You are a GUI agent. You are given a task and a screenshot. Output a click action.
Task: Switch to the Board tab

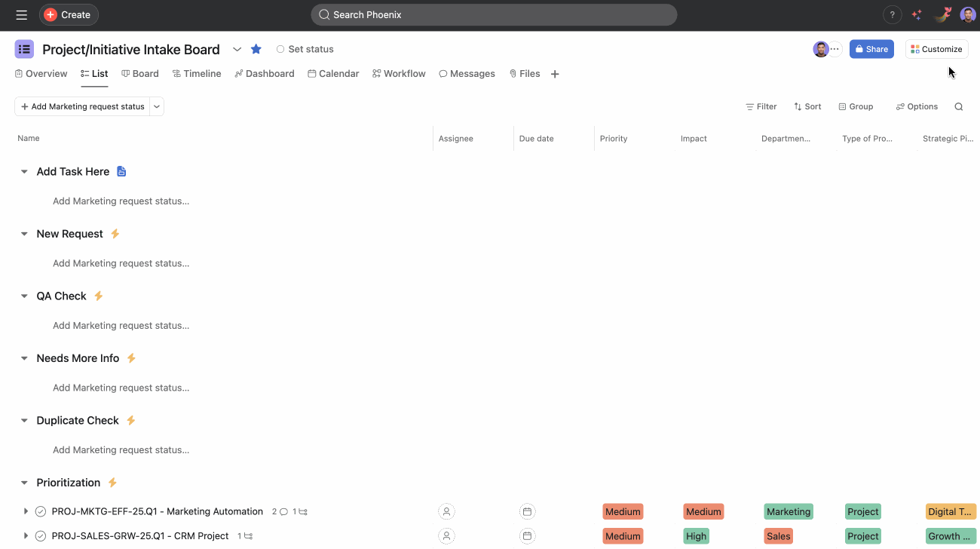(x=140, y=73)
